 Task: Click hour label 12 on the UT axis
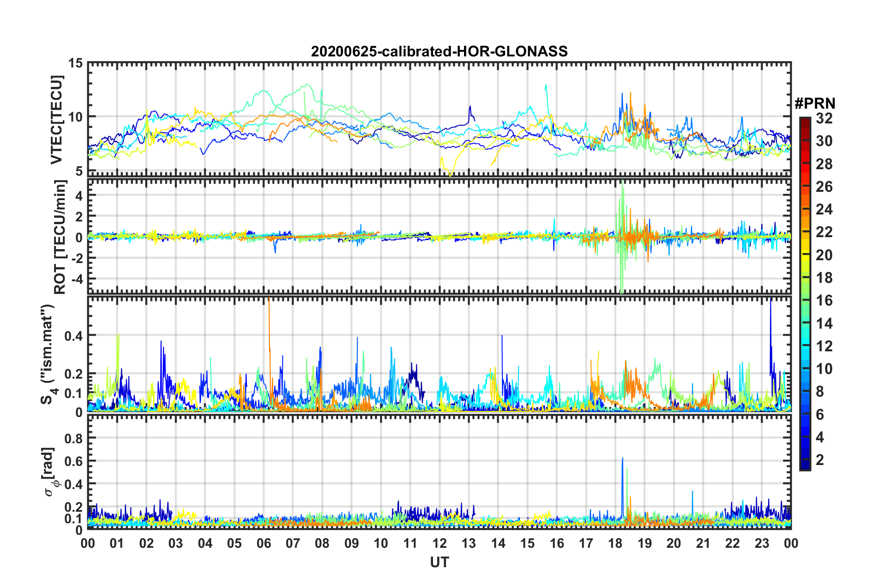(439, 543)
